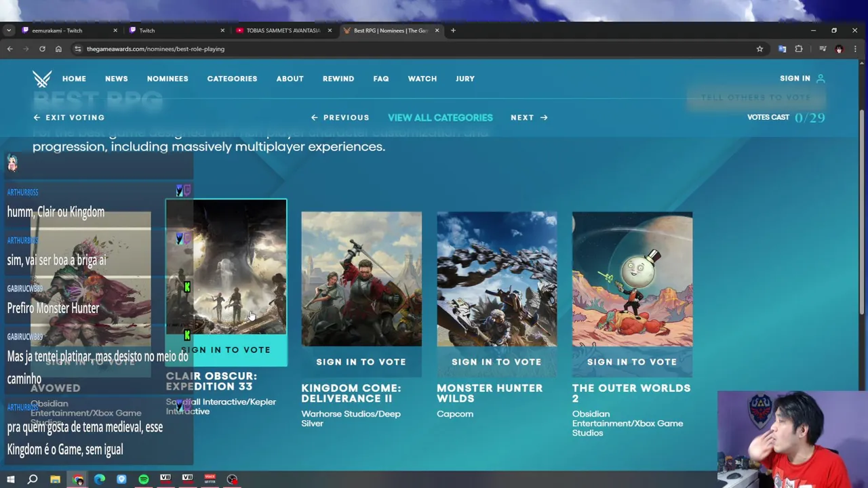Open the translate icon in the browser toolbar
This screenshot has width=868, height=488.
782,49
